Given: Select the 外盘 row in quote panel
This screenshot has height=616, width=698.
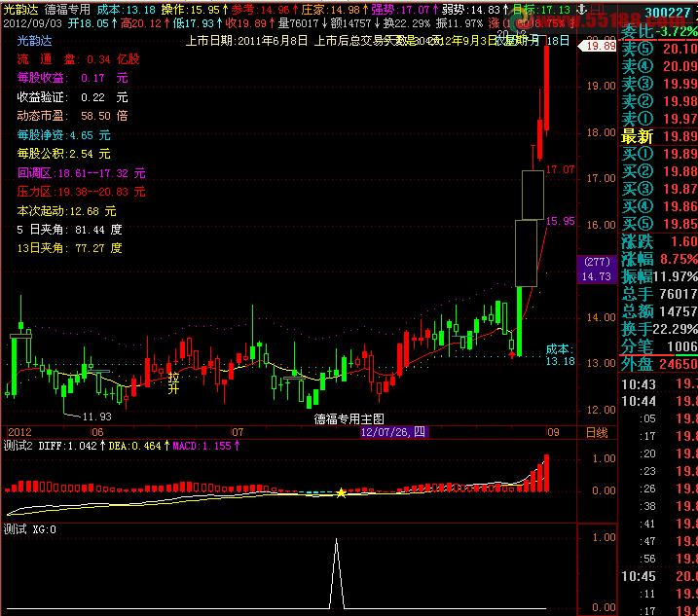Looking at the screenshot, I should (659, 364).
